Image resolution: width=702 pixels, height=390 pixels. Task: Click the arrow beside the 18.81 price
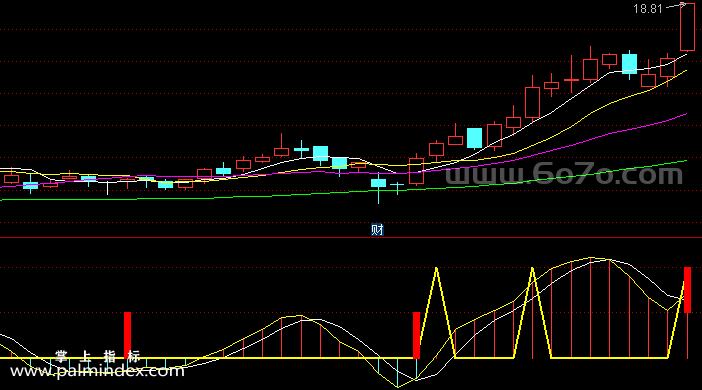point(676,6)
